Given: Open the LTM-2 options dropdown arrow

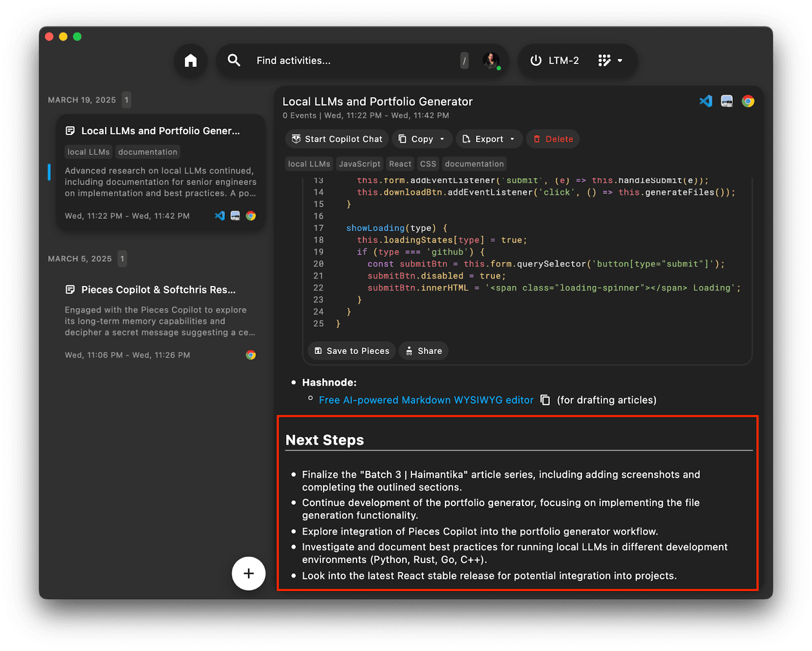Looking at the screenshot, I should [x=620, y=60].
